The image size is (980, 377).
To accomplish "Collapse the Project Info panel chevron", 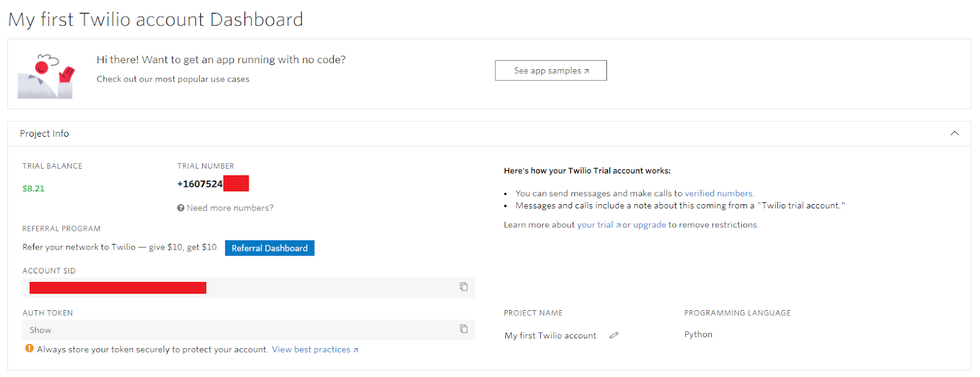I will (954, 134).
